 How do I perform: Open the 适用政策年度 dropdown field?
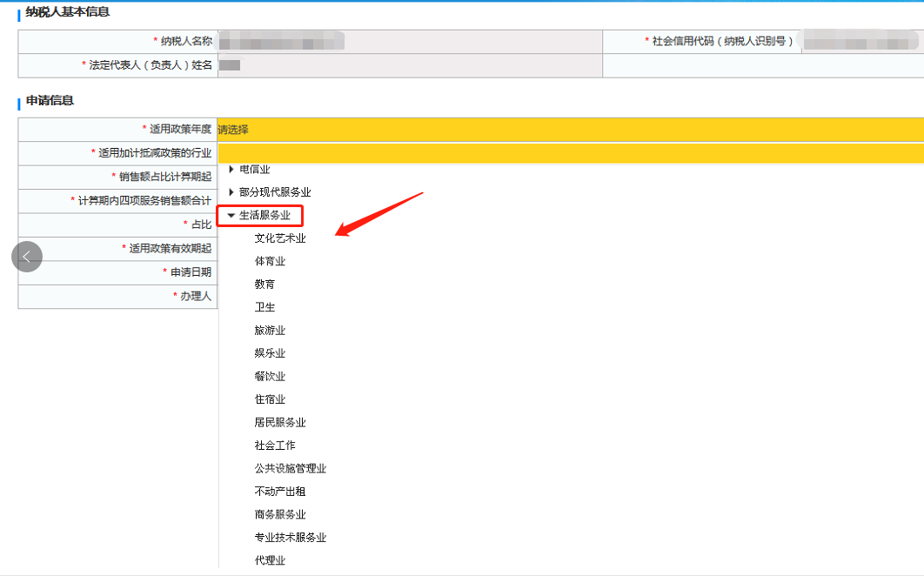(x=570, y=130)
